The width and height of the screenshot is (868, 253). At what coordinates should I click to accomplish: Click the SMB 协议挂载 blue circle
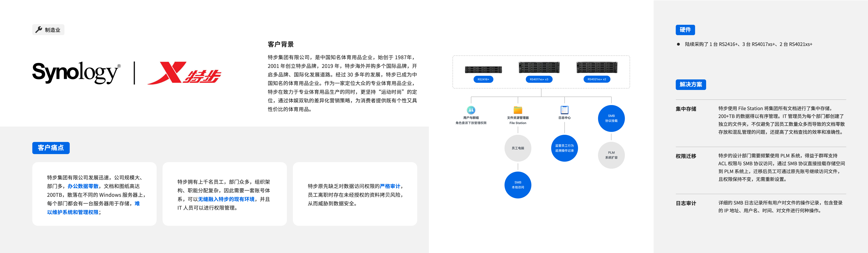coord(611,118)
